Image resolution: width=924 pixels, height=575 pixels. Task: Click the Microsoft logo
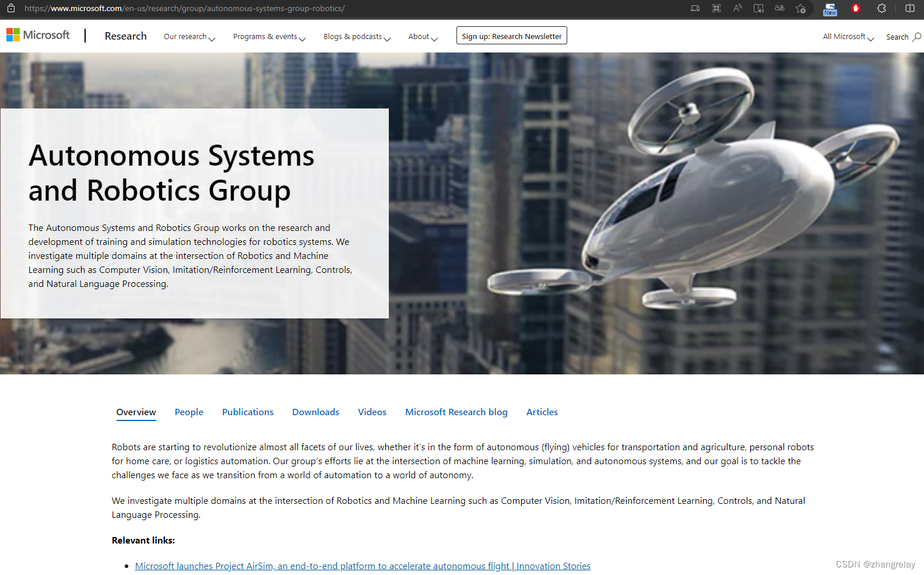tap(38, 35)
